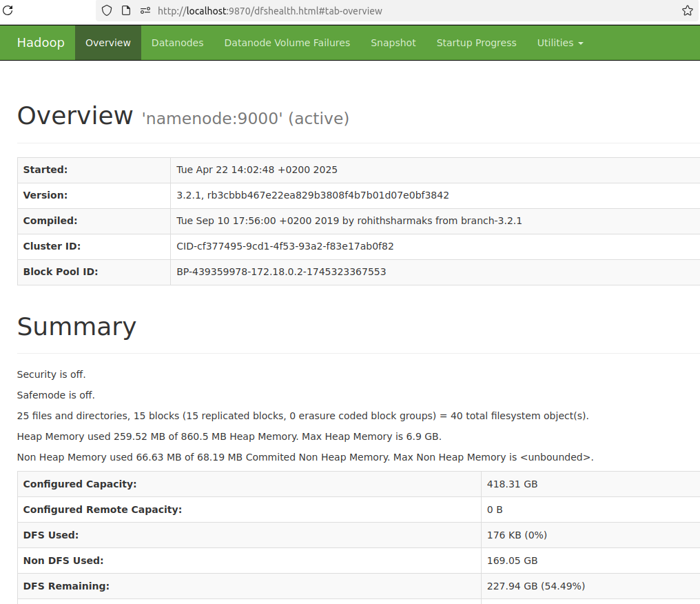700x604 pixels.
Task: View the Startup Progress tab
Action: pyautogui.click(x=476, y=43)
